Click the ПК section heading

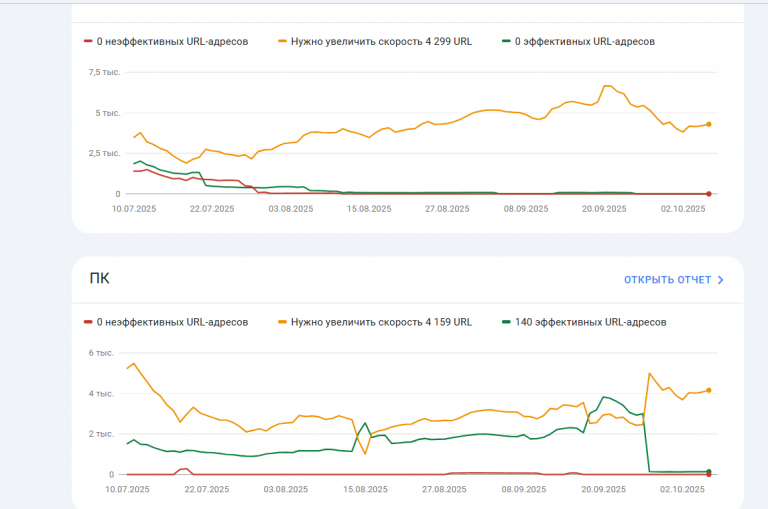[x=99, y=278]
